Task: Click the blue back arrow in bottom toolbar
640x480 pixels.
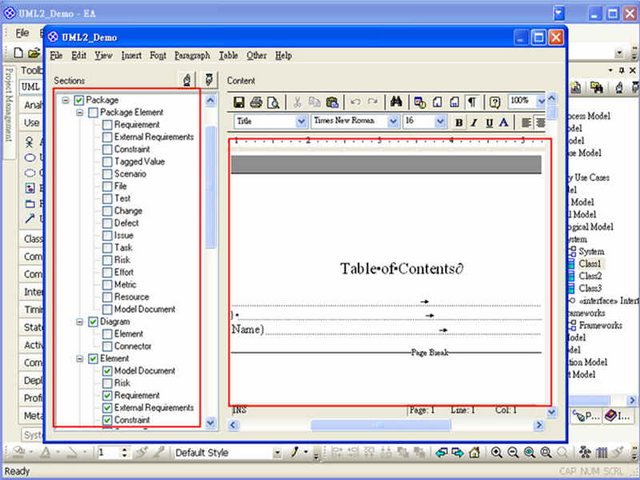Action: 441,452
